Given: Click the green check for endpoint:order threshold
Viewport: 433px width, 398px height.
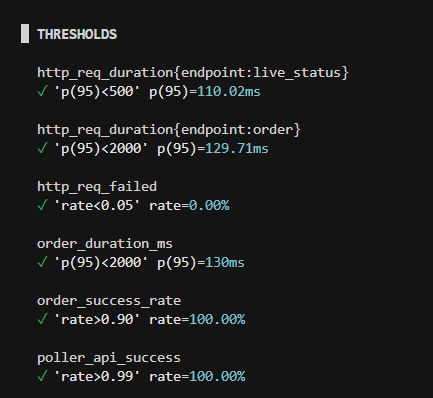Looking at the screenshot, I should [42, 148].
